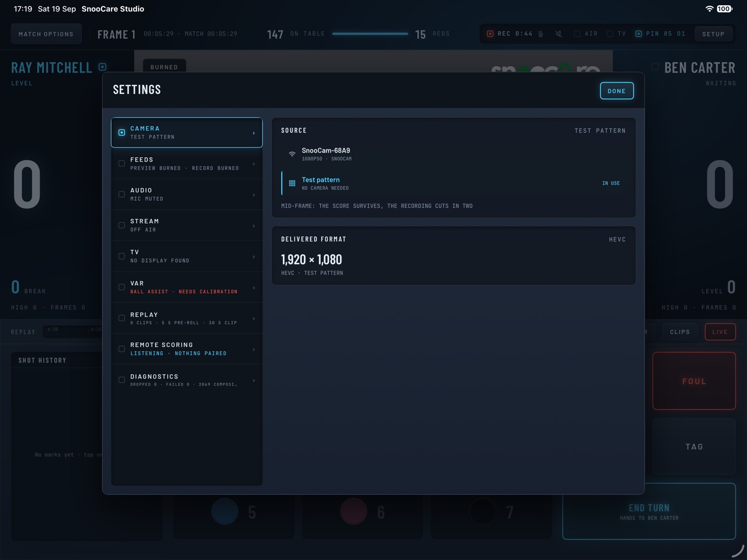Click the replay timeline strip

[73, 331]
